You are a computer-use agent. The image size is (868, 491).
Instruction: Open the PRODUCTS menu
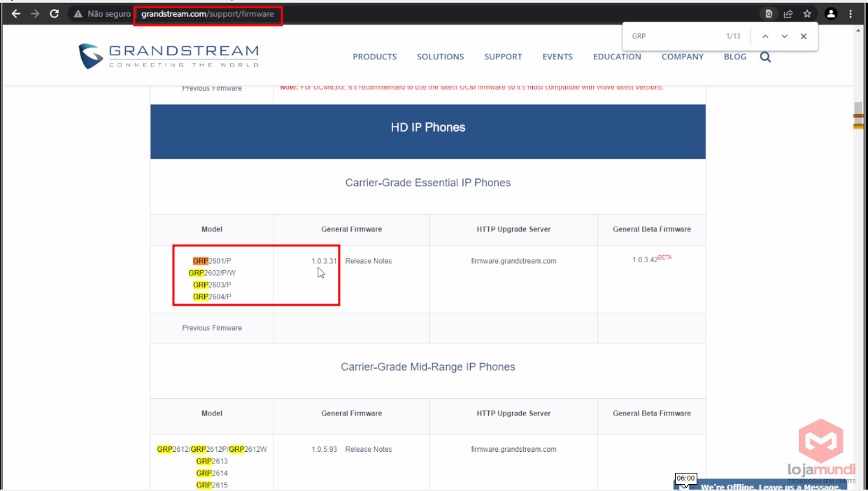click(374, 57)
